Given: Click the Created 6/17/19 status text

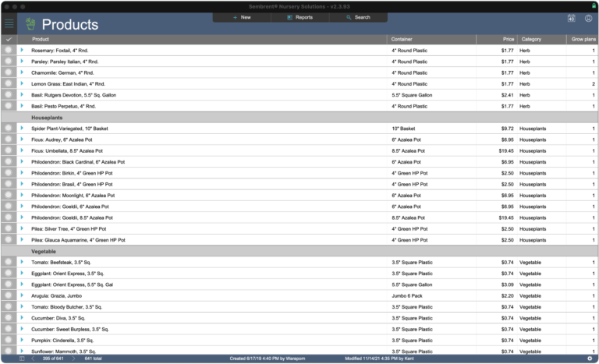Looking at the screenshot, I should tap(267, 359).
